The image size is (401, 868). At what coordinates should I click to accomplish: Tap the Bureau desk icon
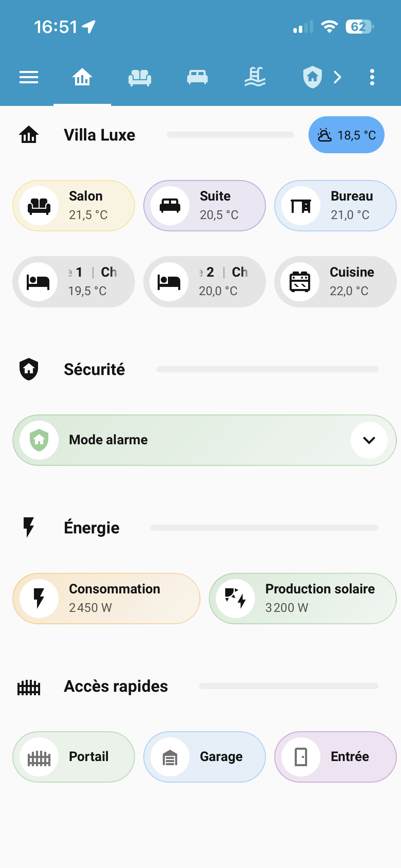point(301,206)
